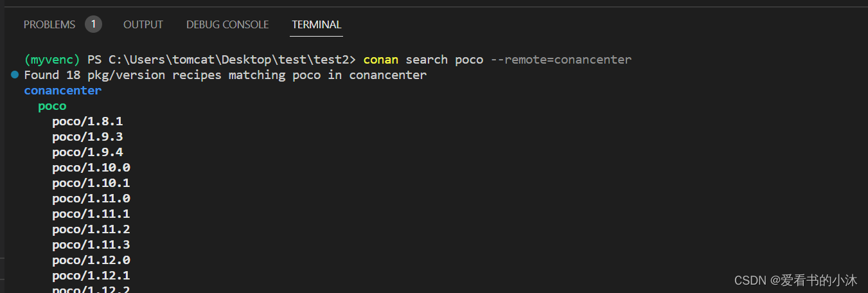Click the poco/1.9.3 line
The height and width of the screenshot is (293, 868).
tap(87, 137)
